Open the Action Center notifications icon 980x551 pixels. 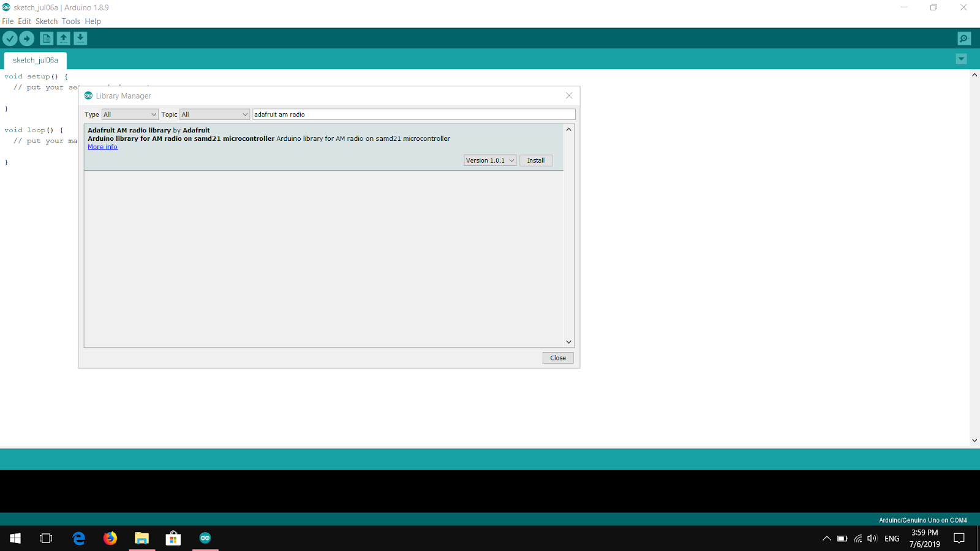959,538
